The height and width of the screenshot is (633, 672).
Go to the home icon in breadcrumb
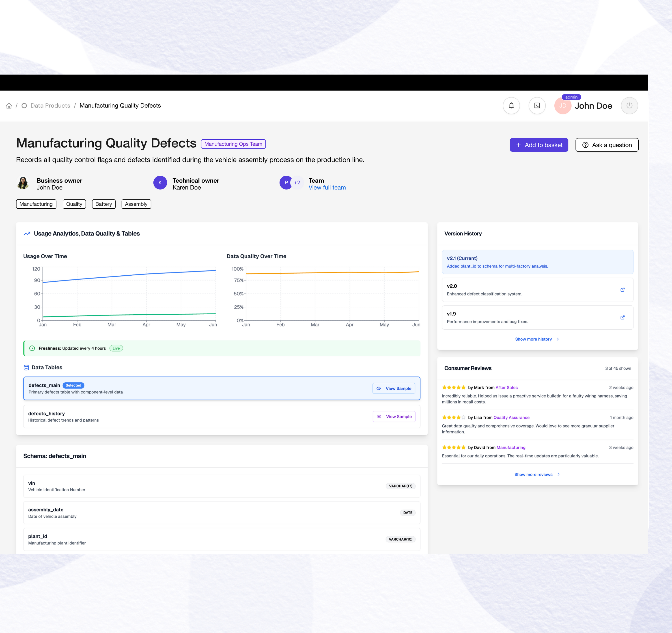9,106
